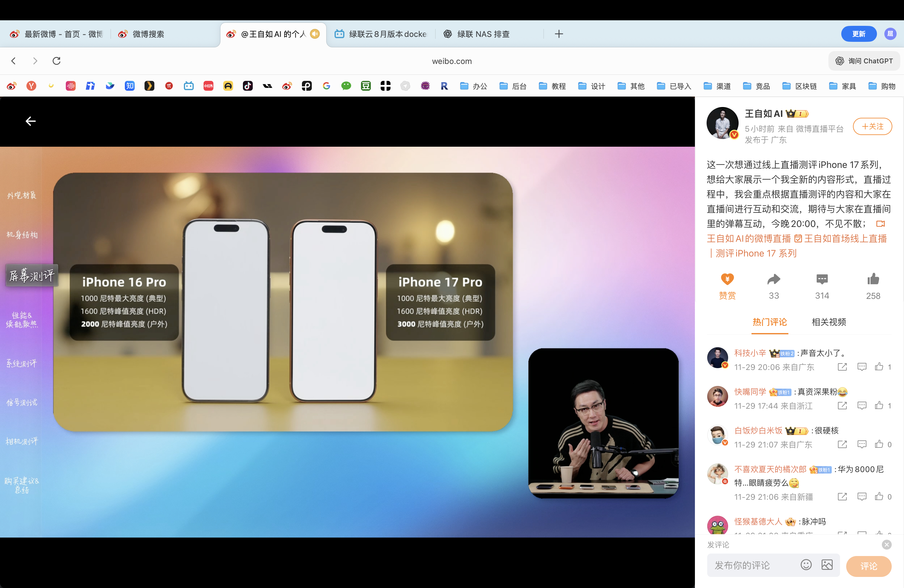This screenshot has width=904, height=588.
Task: Mute the tab using the audio speaker icon
Action: [315, 34]
